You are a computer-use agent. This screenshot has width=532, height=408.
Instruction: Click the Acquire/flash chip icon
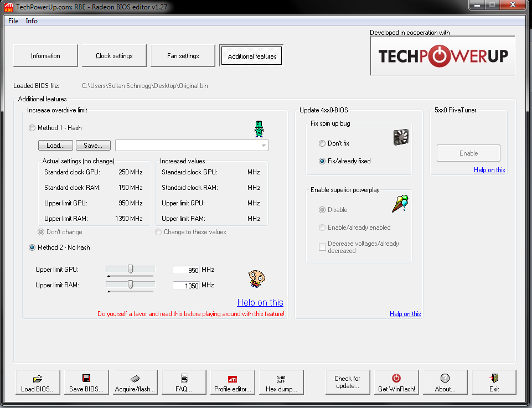(135, 379)
